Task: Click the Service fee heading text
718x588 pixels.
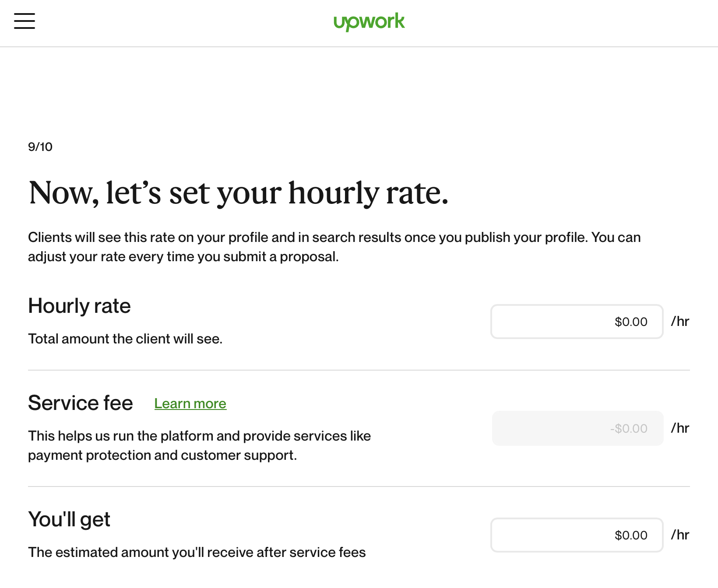Action: click(81, 403)
